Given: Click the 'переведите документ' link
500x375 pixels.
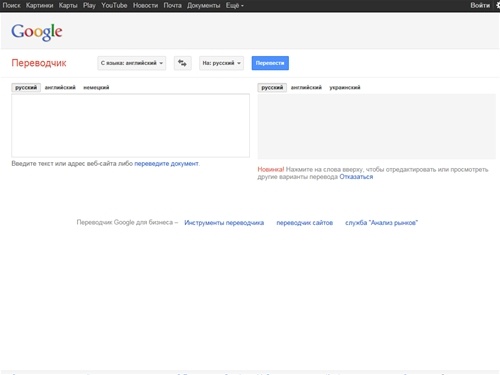Looking at the screenshot, I should click(x=166, y=164).
